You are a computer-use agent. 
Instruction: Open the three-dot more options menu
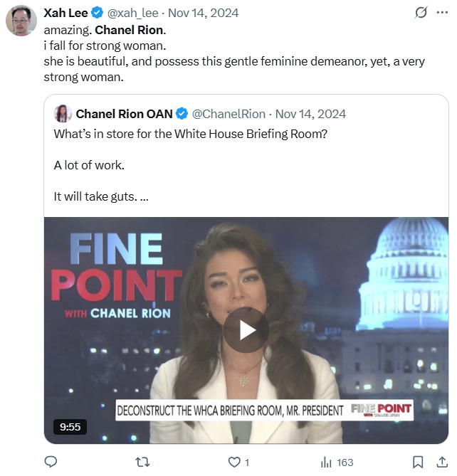[442, 12]
